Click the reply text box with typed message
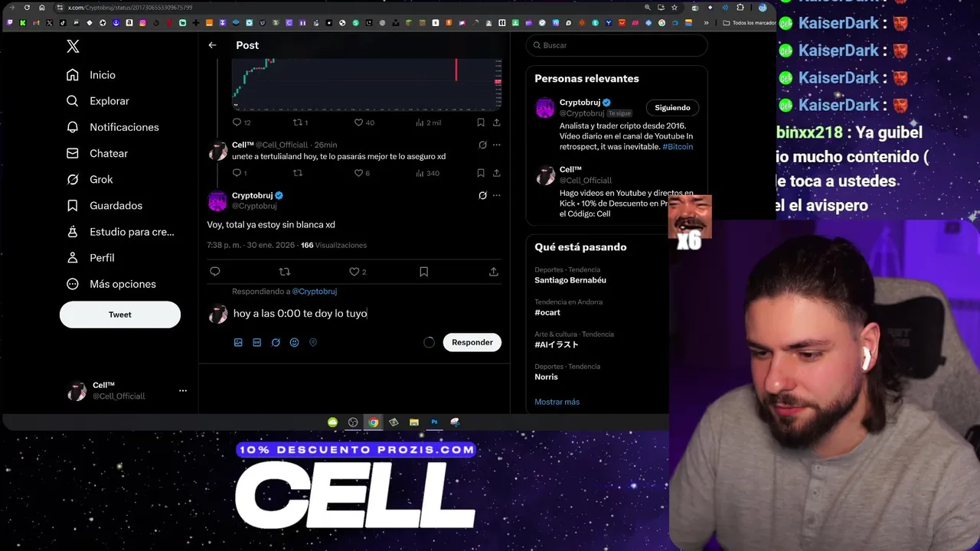The width and height of the screenshot is (980, 551). pyautogui.click(x=366, y=313)
